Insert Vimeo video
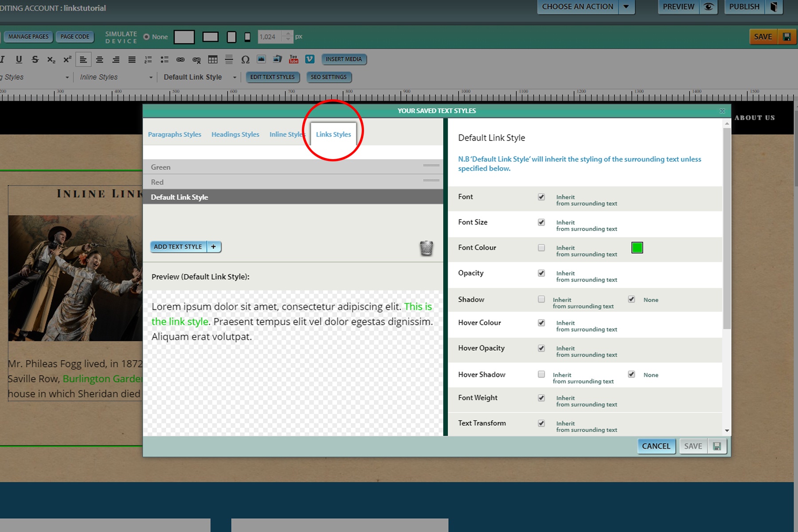This screenshot has height=532, width=798. click(x=310, y=59)
